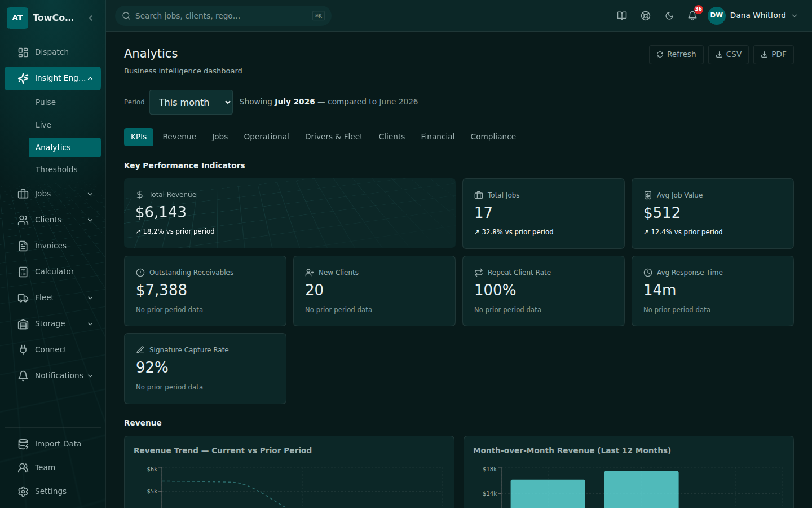Click the Calculator icon in sidebar

[23, 272]
